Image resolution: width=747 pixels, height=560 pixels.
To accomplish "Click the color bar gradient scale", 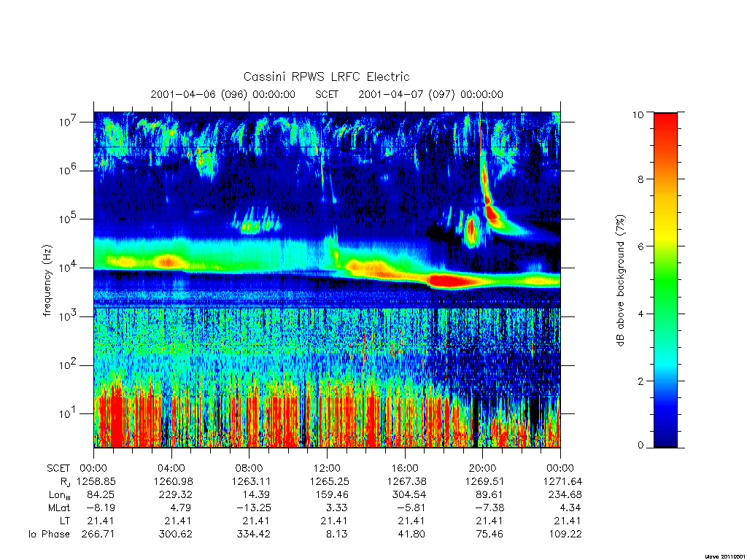I will (665, 280).
